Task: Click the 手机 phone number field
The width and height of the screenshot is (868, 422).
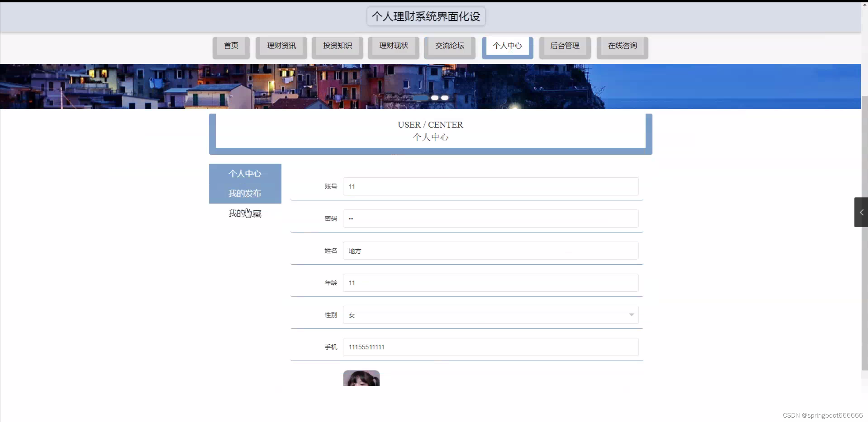Action: click(490, 347)
